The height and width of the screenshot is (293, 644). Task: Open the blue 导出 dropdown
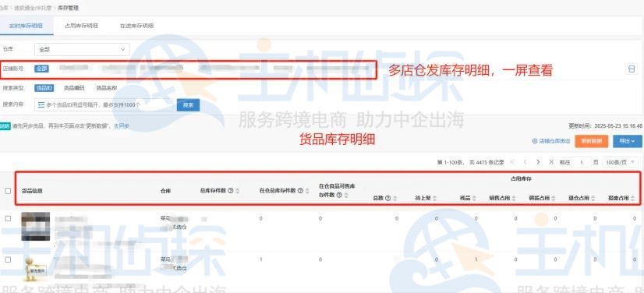[628, 141]
